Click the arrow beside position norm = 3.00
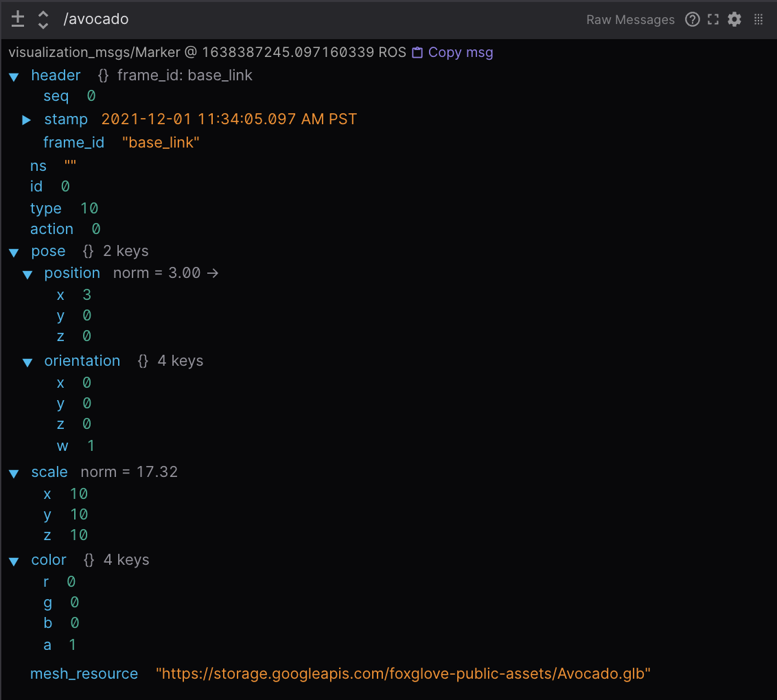This screenshot has height=700, width=777. click(213, 273)
